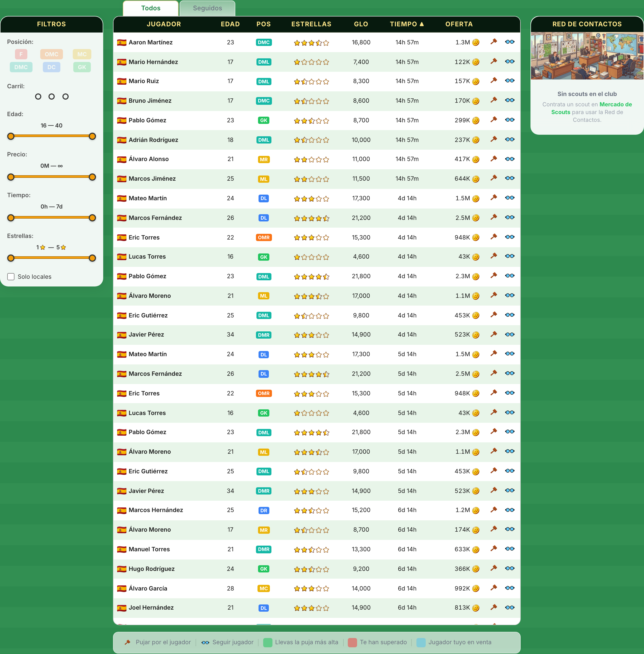
Task: Bid on Manuel Torres
Action: (x=494, y=549)
